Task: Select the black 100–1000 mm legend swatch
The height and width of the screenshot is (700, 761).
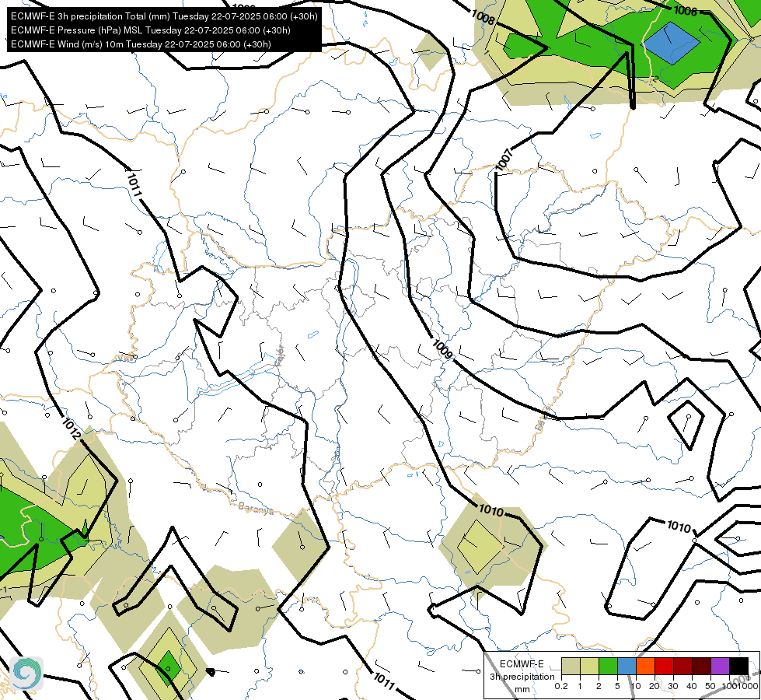Action: pos(738,666)
